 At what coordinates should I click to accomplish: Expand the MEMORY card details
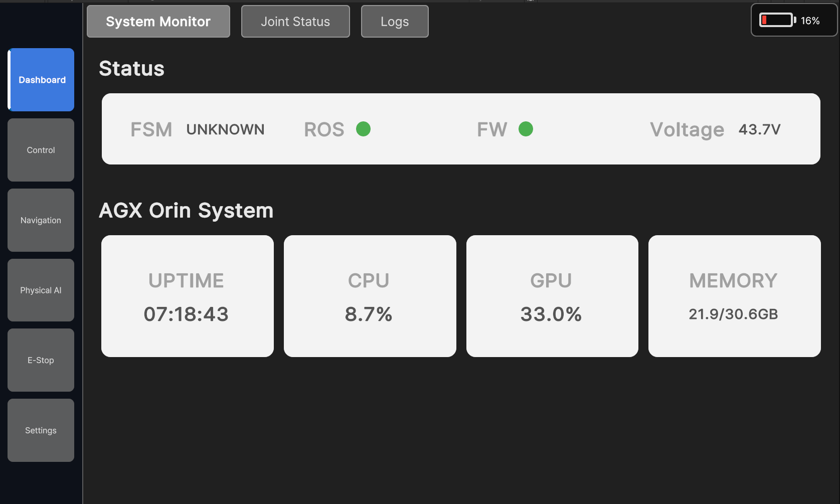[733, 296]
